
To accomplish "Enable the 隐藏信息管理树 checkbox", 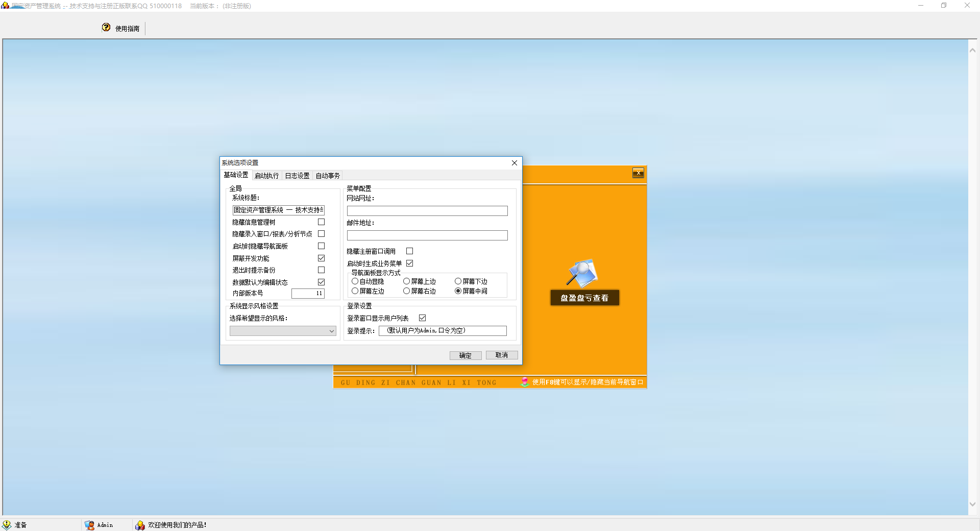I will pyautogui.click(x=321, y=222).
